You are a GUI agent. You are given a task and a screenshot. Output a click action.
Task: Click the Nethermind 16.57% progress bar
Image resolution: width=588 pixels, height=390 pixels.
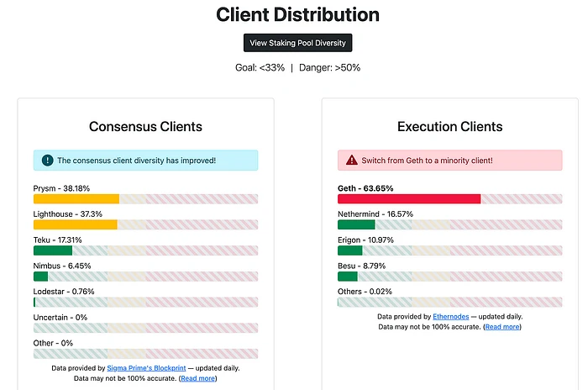pos(449,224)
